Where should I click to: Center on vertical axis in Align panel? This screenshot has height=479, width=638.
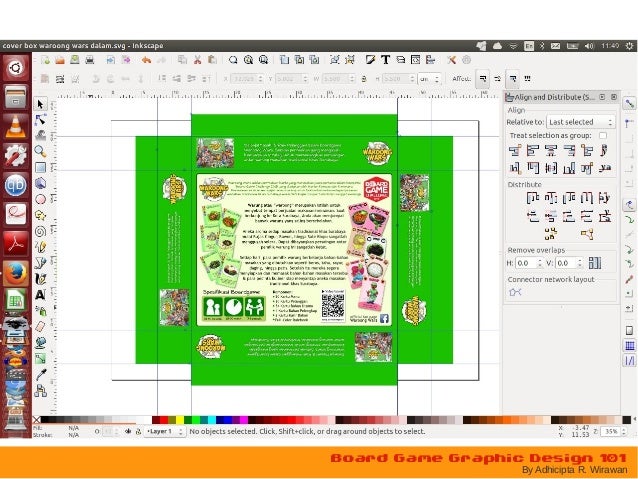click(551, 150)
